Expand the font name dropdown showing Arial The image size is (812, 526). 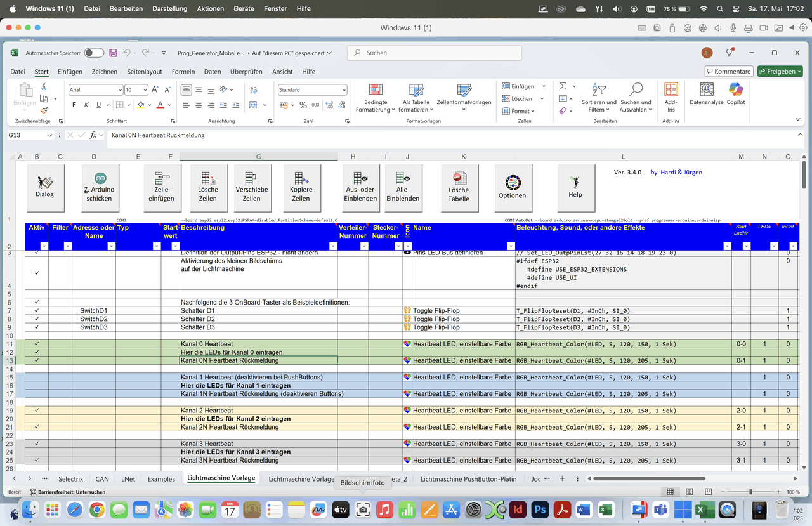tap(119, 90)
